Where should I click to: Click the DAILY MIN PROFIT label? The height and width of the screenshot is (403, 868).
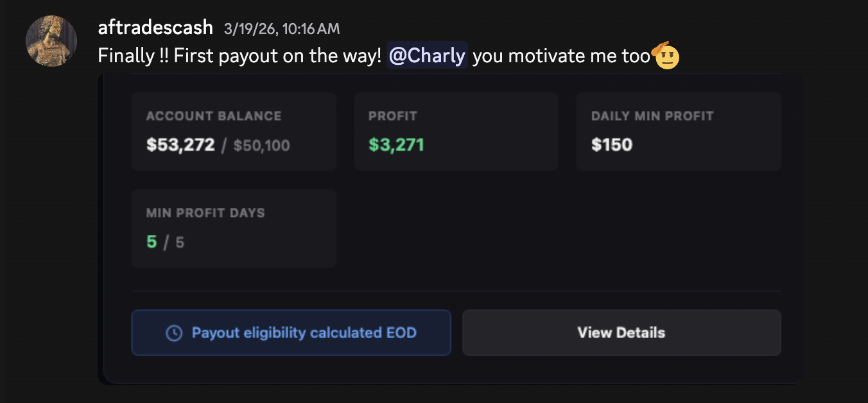652,116
